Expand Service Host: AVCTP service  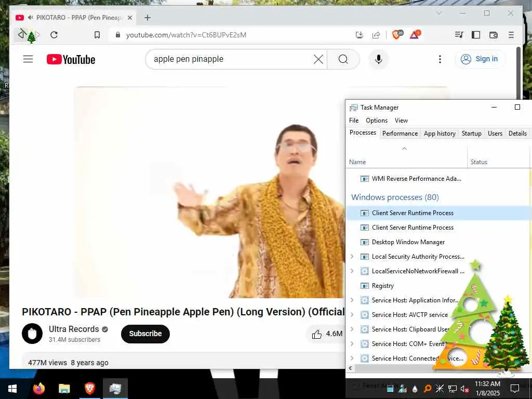coord(352,314)
